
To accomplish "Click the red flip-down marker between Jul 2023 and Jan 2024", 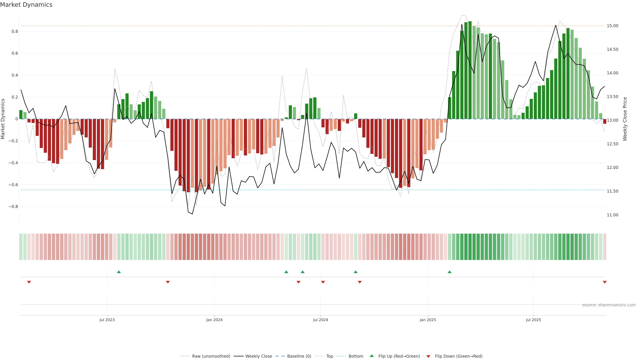I will click(x=168, y=282).
